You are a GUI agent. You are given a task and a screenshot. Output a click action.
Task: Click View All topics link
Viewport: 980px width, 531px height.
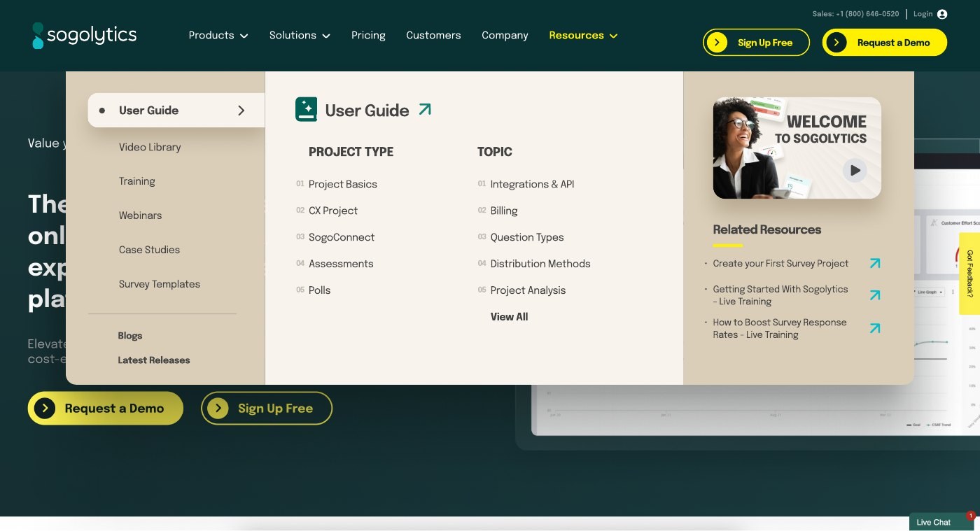coord(509,317)
